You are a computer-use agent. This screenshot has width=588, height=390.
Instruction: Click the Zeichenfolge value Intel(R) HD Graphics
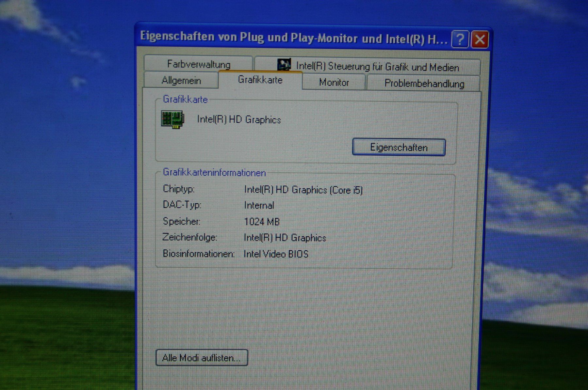[285, 238]
